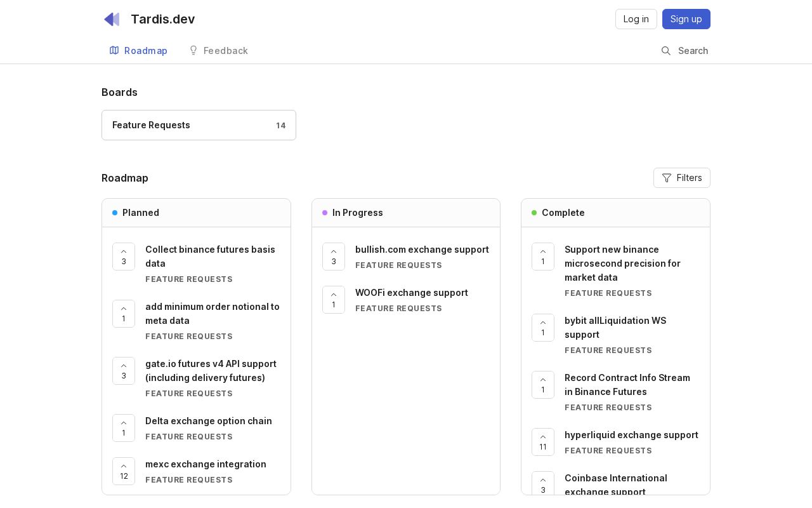
Task: Switch to the Feedback tab
Action: (x=218, y=51)
